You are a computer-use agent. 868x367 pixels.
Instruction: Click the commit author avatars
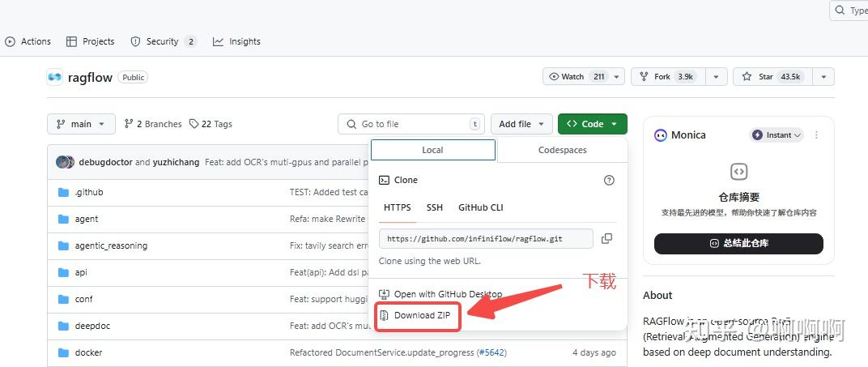click(66, 162)
